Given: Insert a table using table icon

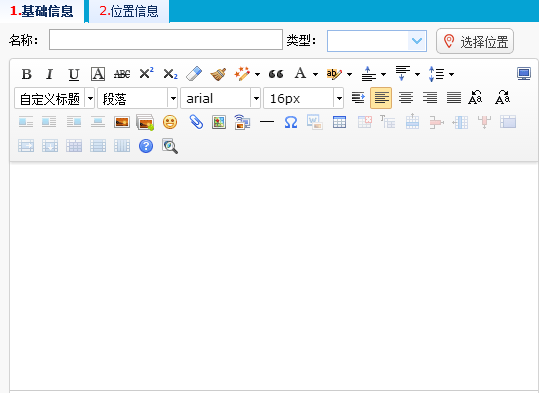Looking at the screenshot, I should point(339,122).
